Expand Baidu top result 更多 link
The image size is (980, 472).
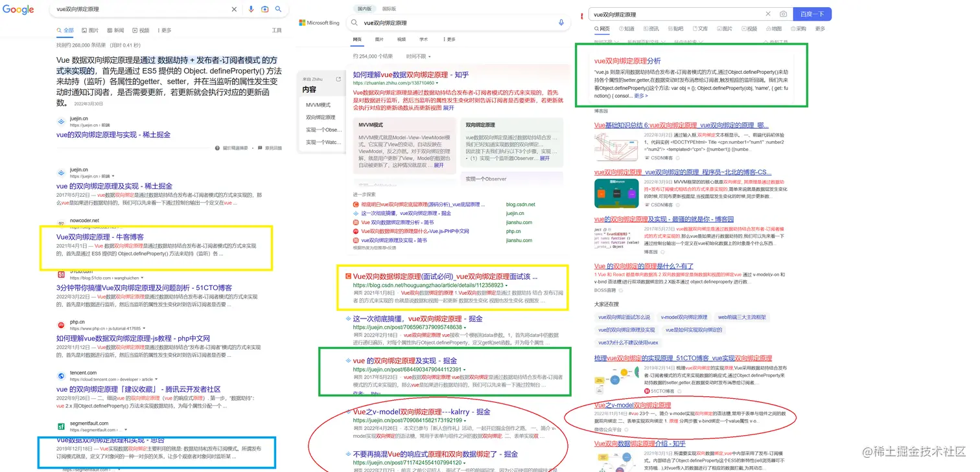[641, 96]
